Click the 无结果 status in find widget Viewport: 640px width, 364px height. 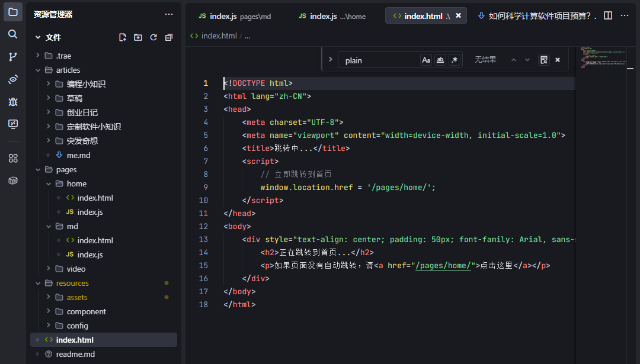tap(485, 60)
